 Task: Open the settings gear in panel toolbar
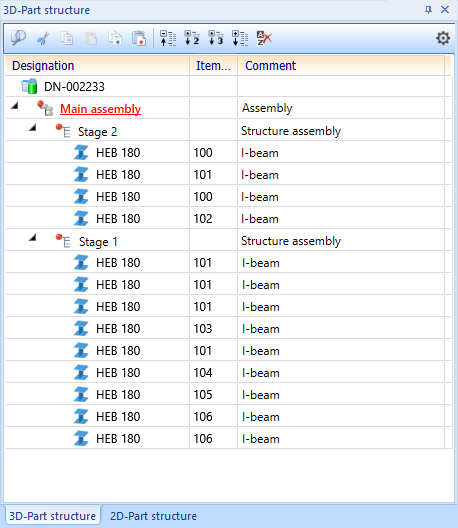point(443,38)
